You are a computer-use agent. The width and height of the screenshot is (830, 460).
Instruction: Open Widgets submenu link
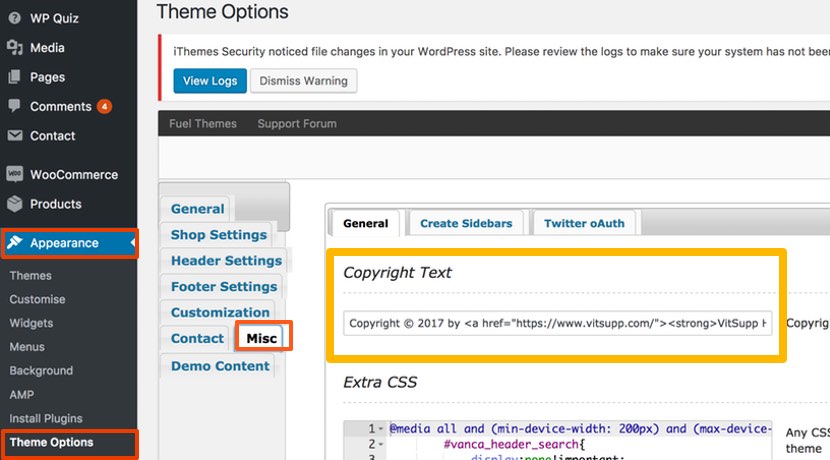pos(31,323)
